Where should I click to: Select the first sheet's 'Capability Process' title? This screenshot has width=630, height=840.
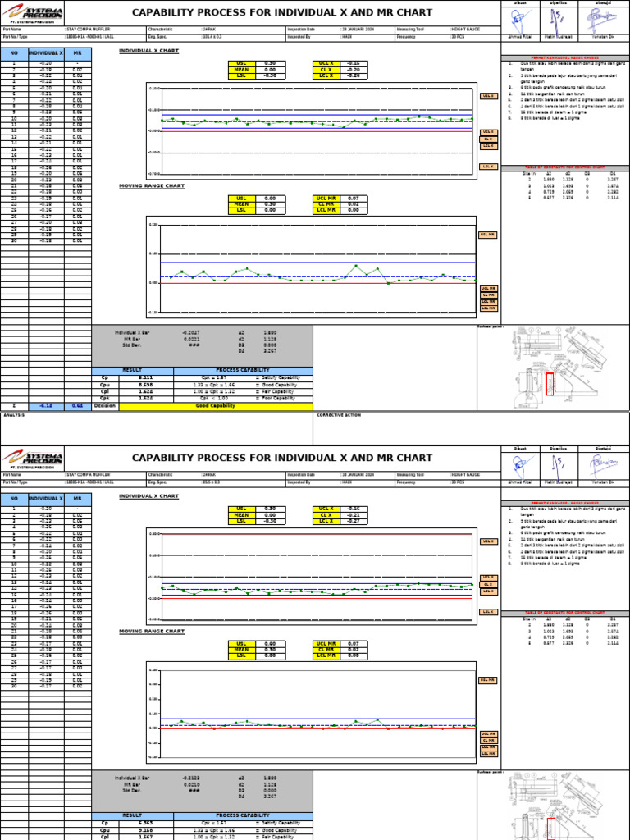click(x=282, y=12)
